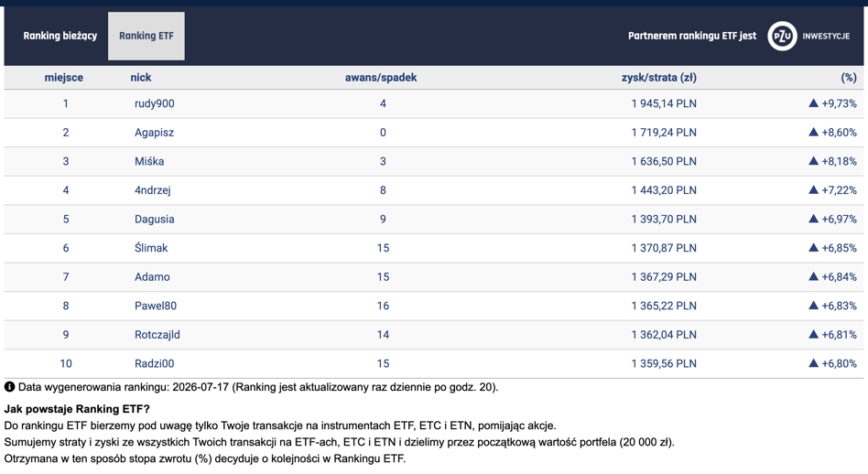Screen dimensions: 868x474
Task: Select the nick Adamo
Action: (152, 276)
